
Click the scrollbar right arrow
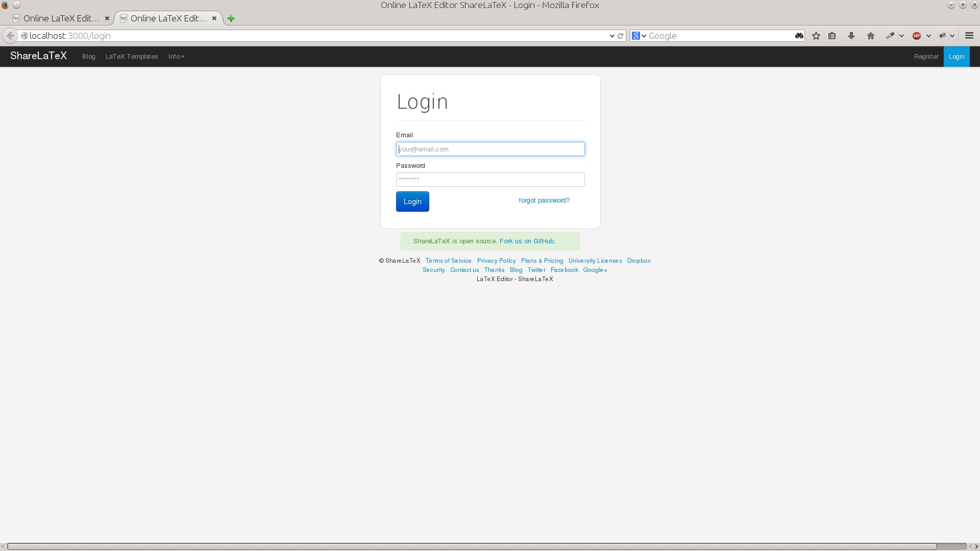tap(976, 546)
